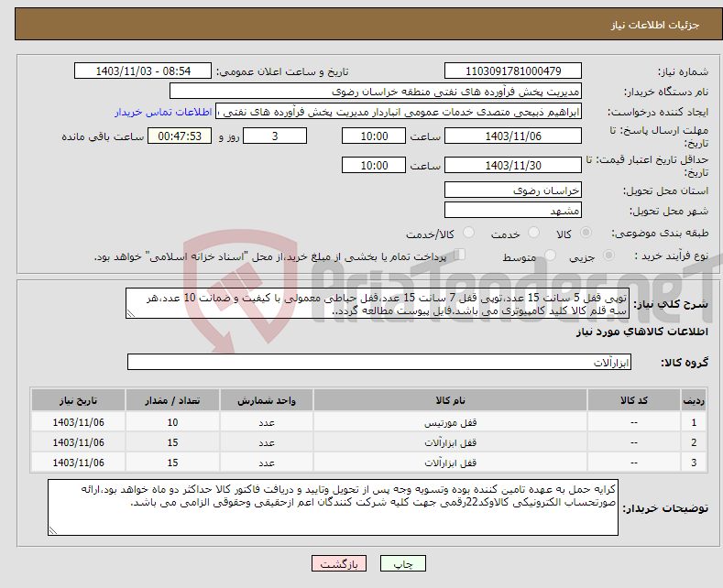The width and height of the screenshot is (723, 588).
Task: Click the delivery city مشهد field
Action: click(x=513, y=210)
